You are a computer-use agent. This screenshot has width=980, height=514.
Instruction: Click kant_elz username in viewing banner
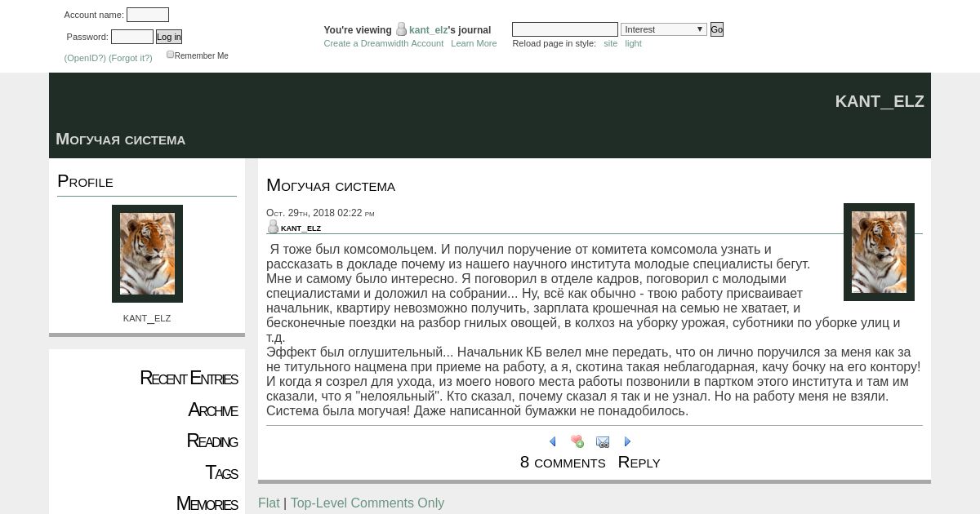[x=428, y=30]
